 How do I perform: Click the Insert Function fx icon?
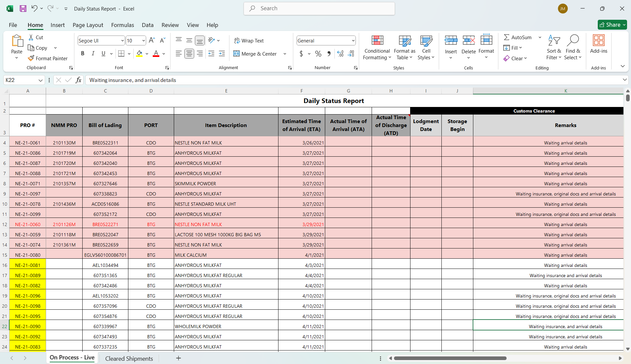click(78, 80)
